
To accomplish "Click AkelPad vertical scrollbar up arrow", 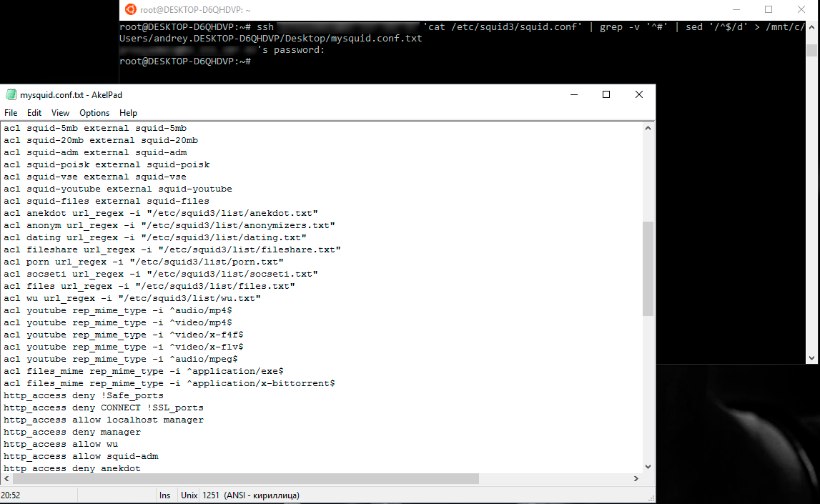I will tap(648, 128).
